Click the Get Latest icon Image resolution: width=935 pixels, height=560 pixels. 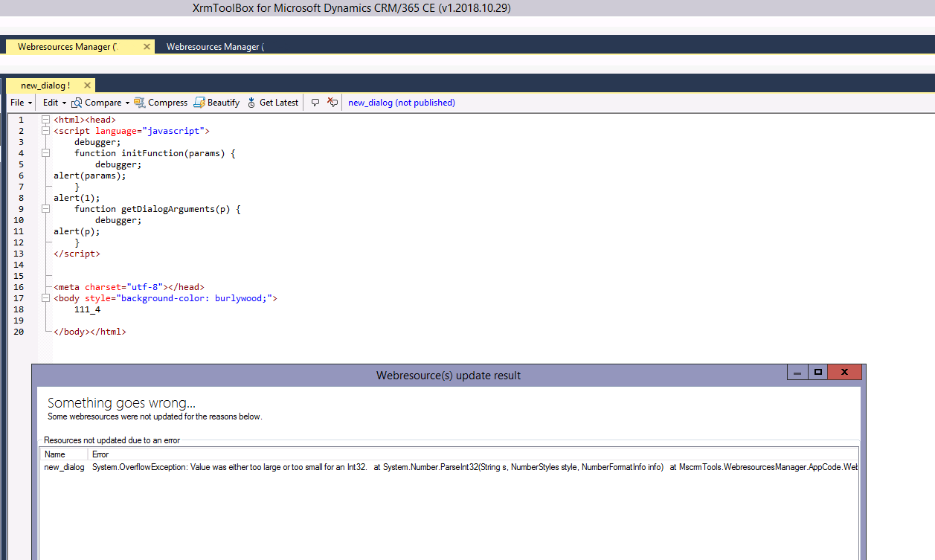[252, 103]
